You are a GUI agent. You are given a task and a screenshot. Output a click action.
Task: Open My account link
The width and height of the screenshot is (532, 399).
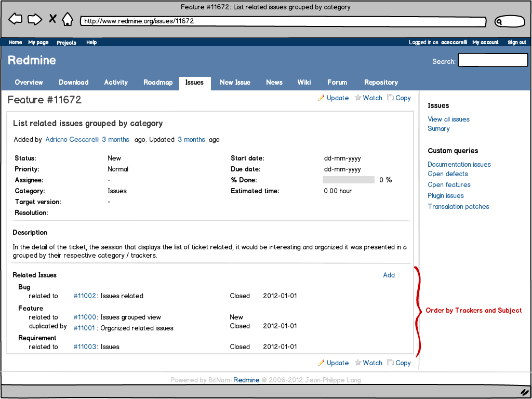[486, 43]
